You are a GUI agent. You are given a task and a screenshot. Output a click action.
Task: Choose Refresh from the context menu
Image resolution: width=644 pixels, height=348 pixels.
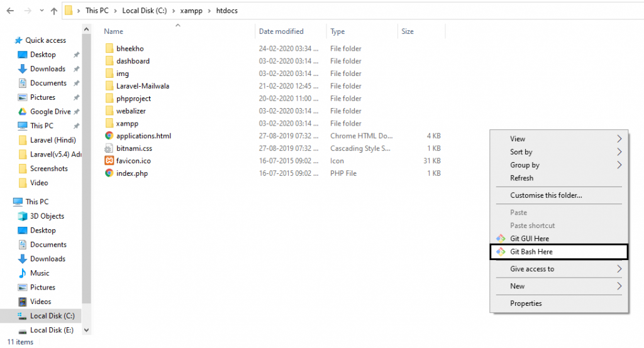[x=521, y=178]
